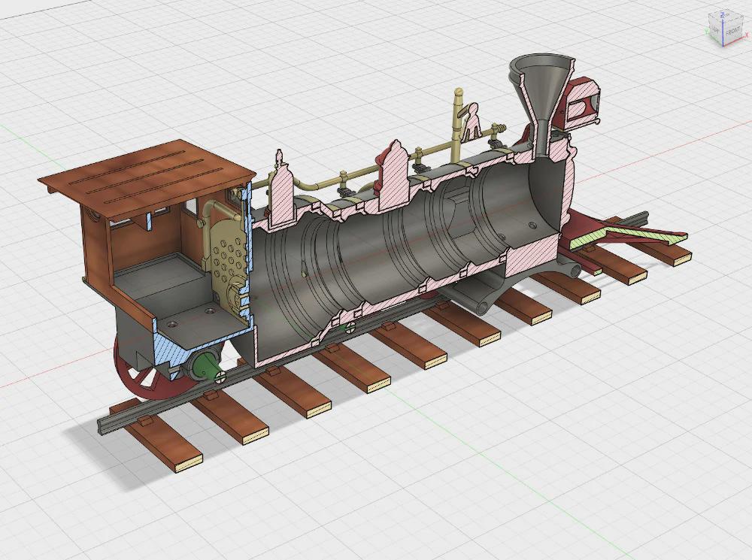
Task: Click the top face of the ViewCube
Action: coord(725,15)
